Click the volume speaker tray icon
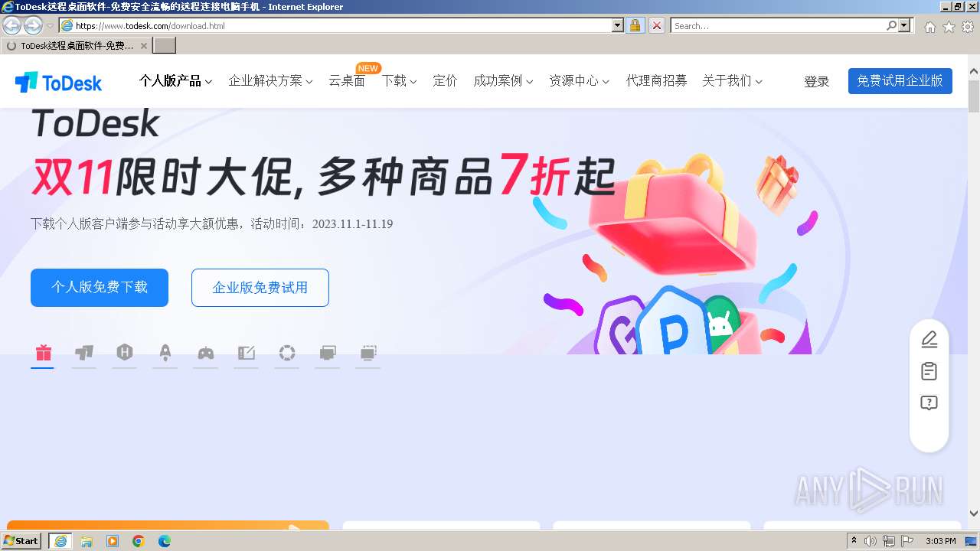This screenshot has width=980, height=551. coord(871,541)
